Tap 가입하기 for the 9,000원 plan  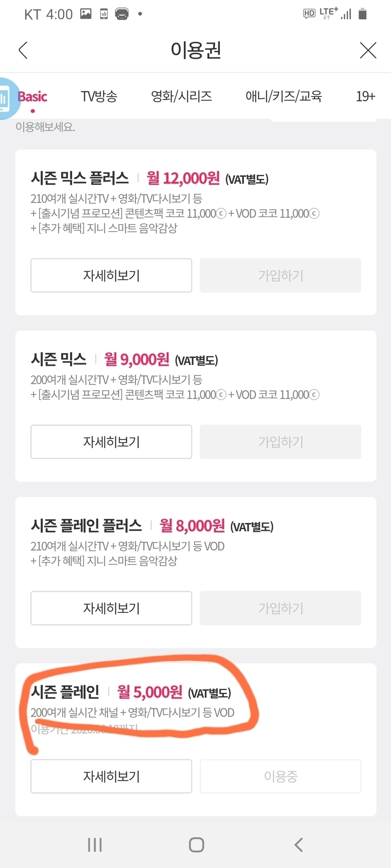[280, 442]
